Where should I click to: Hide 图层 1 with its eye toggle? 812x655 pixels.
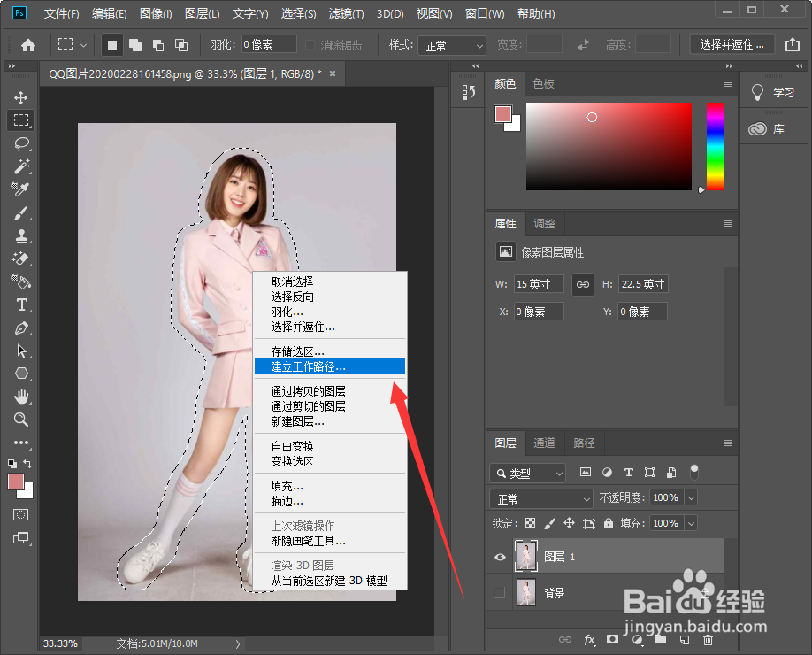tap(500, 556)
